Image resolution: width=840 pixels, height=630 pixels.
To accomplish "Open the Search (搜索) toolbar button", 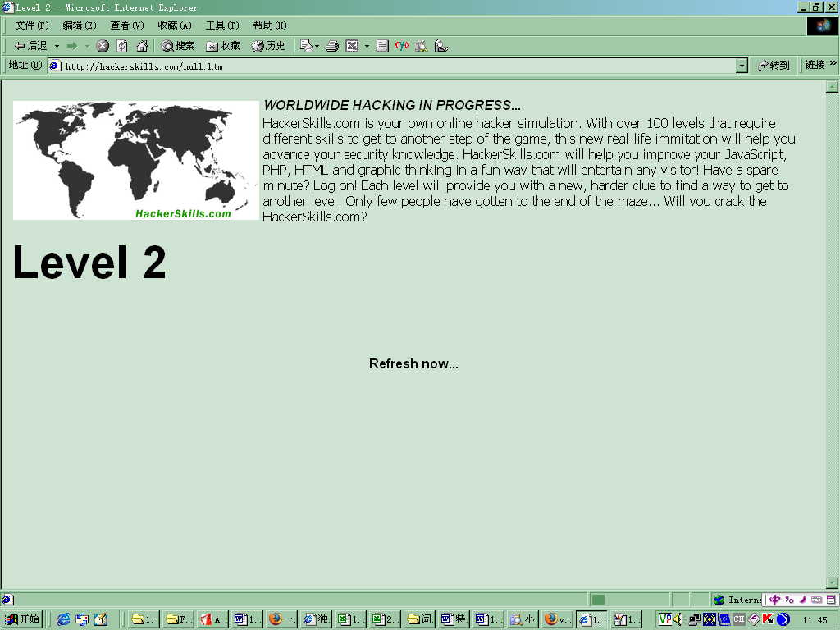I will point(178,46).
